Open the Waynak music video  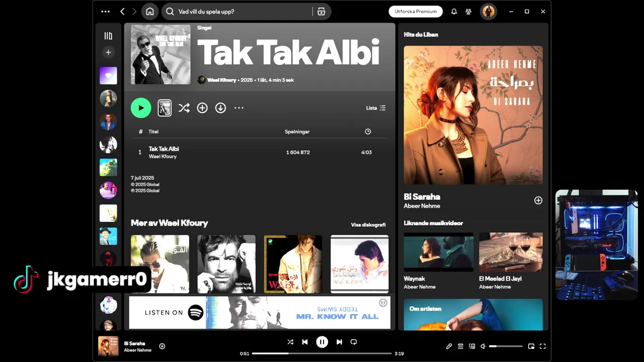(438, 252)
